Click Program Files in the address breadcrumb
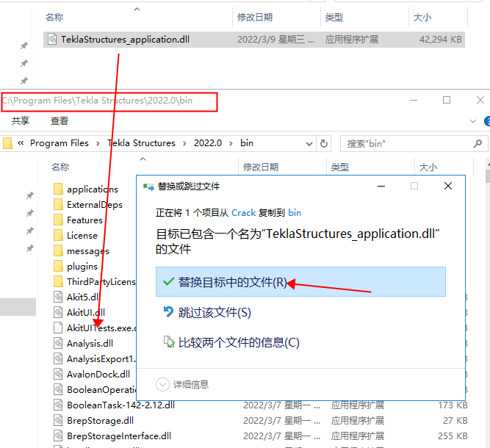The width and height of the screenshot is (490, 448). coord(60,143)
